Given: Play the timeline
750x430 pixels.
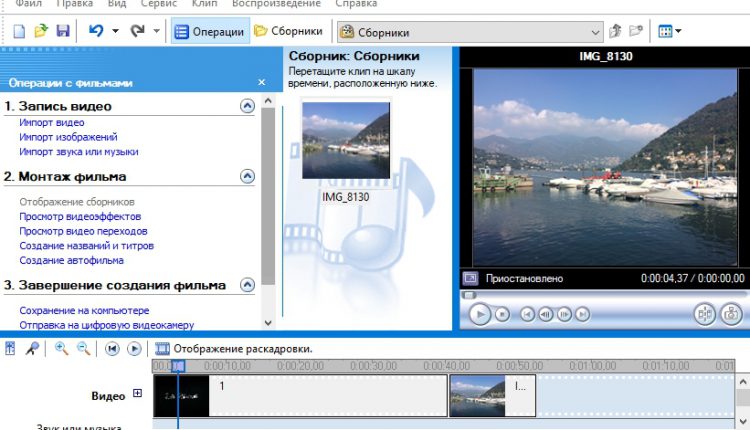Looking at the screenshot, I should coord(134,349).
